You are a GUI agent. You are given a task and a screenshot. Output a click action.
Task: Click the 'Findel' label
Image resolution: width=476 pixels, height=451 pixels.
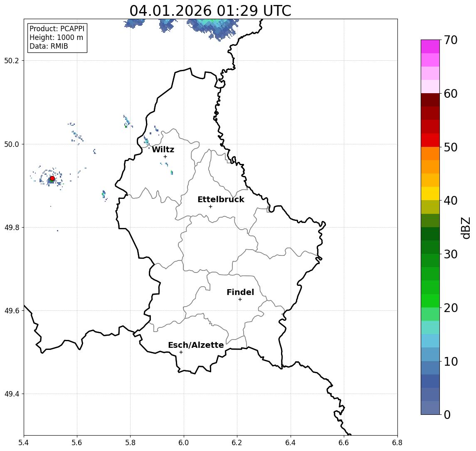tap(240, 292)
